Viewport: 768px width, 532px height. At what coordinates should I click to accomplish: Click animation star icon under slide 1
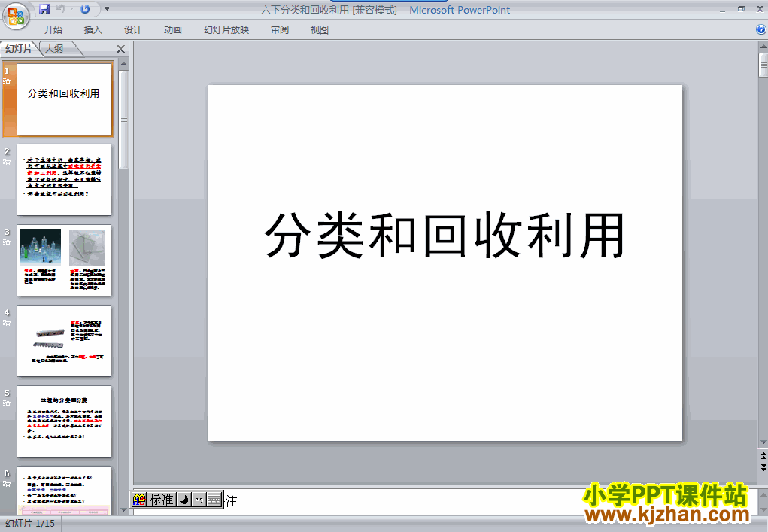(x=7, y=81)
